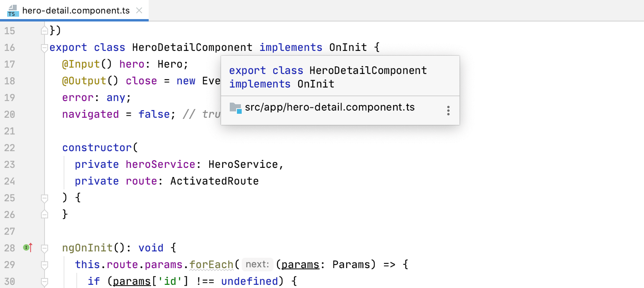Click the 'error' property on line 19
The image size is (644, 288).
coord(78,97)
